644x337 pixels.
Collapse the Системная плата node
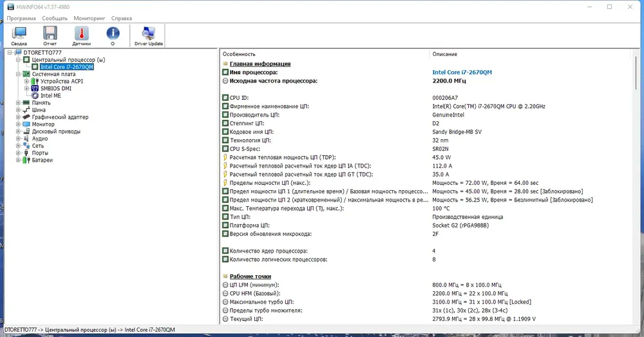[18, 74]
